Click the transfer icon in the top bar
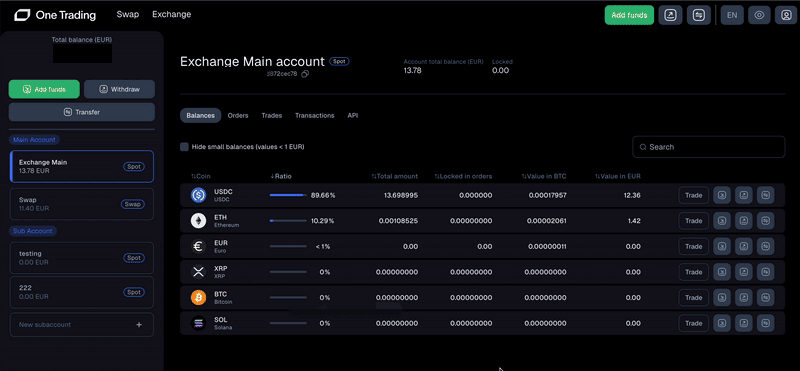This screenshot has width=800, height=371. [x=699, y=15]
